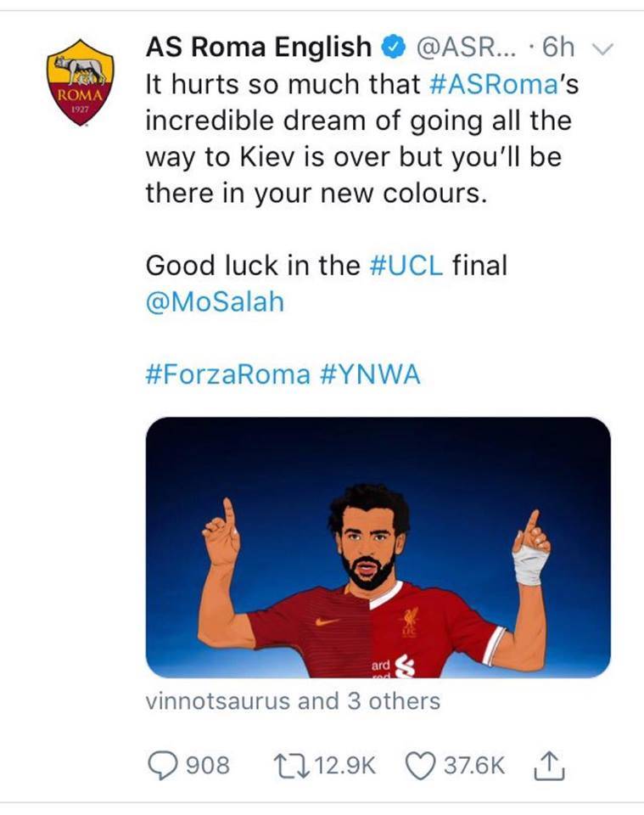Viewport: 644px width, 815px height.
Task: Tap the share upload icon
Action: point(547,766)
